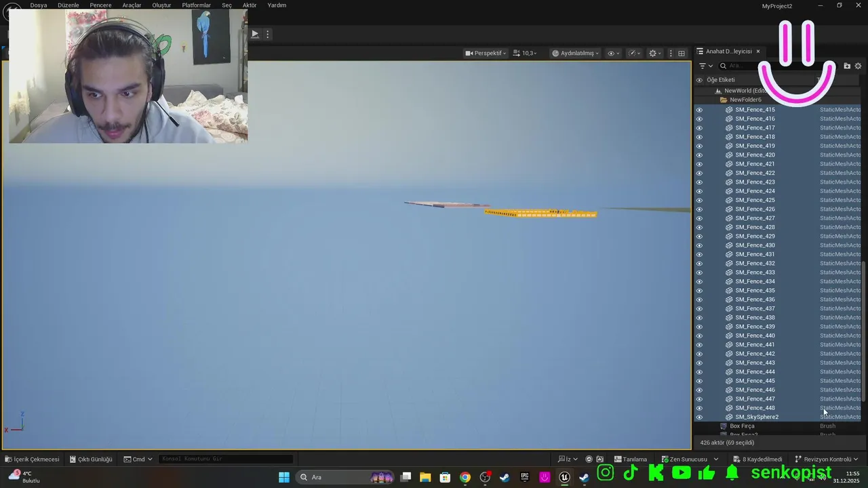Click the status bar icon left of Tanılama

[599, 459]
